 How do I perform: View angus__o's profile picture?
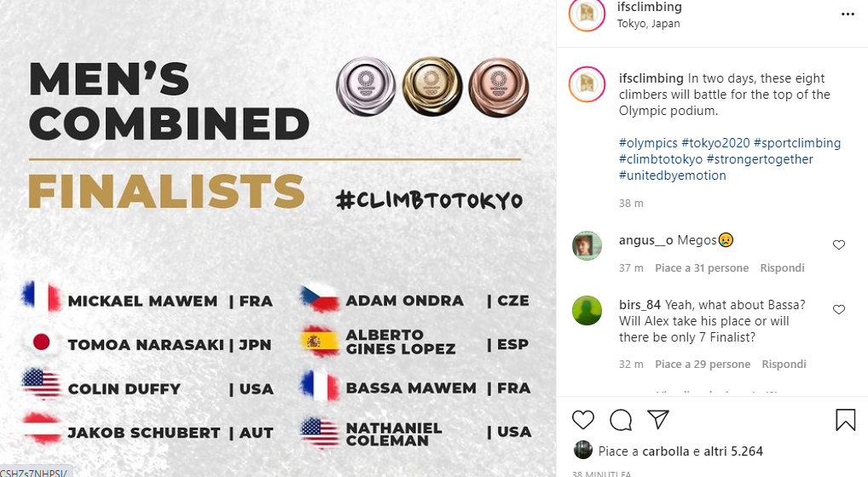click(587, 245)
